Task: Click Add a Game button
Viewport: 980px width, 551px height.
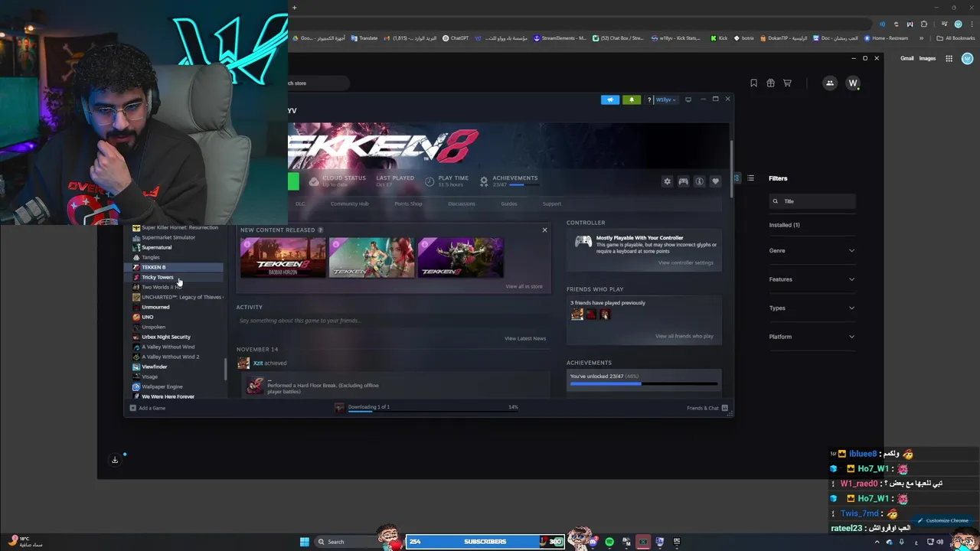Action: point(147,408)
